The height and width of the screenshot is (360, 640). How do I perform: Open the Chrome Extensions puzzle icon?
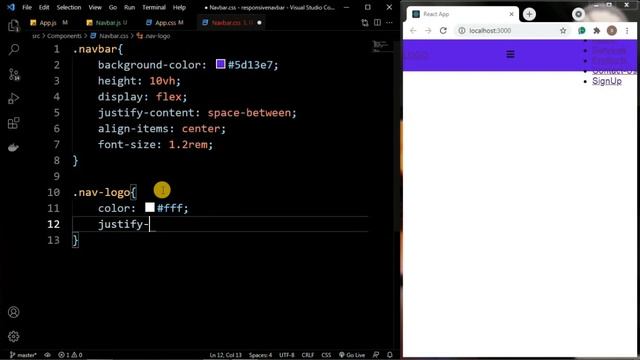click(x=597, y=31)
